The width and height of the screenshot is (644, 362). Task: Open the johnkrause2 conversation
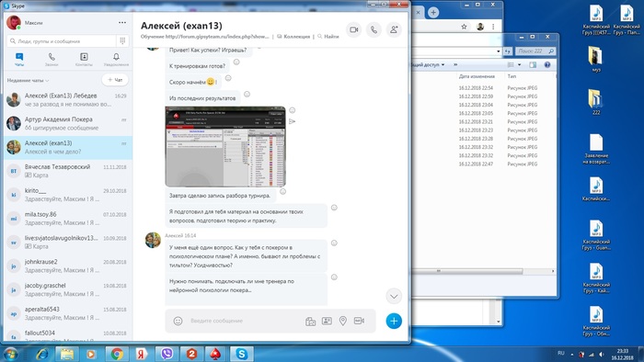68,266
